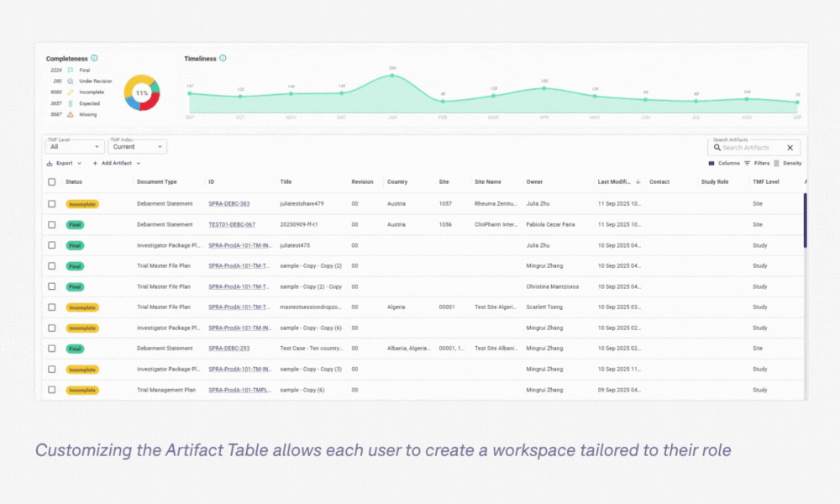The width and height of the screenshot is (840, 504).
Task: Open the TMF Level dropdown
Action: pyautogui.click(x=73, y=146)
